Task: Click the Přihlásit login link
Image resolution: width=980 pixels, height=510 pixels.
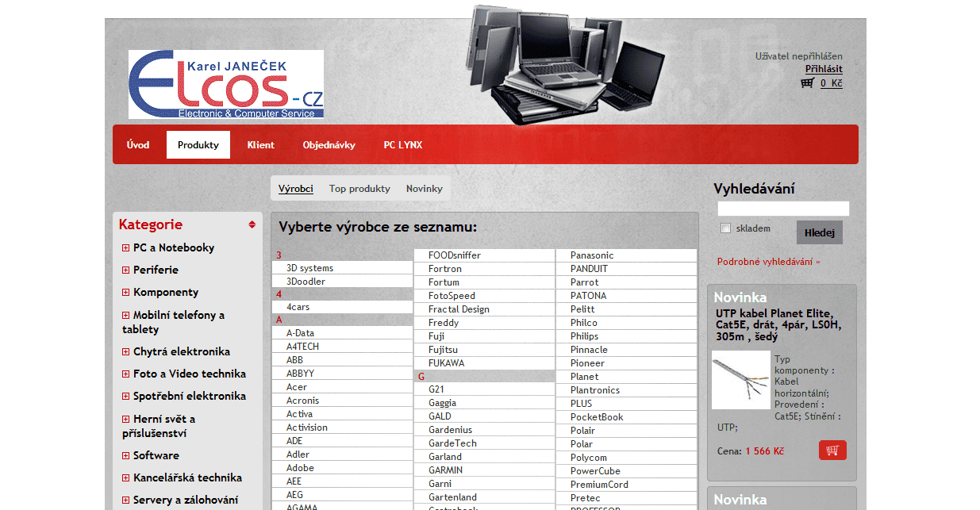Action: click(824, 69)
